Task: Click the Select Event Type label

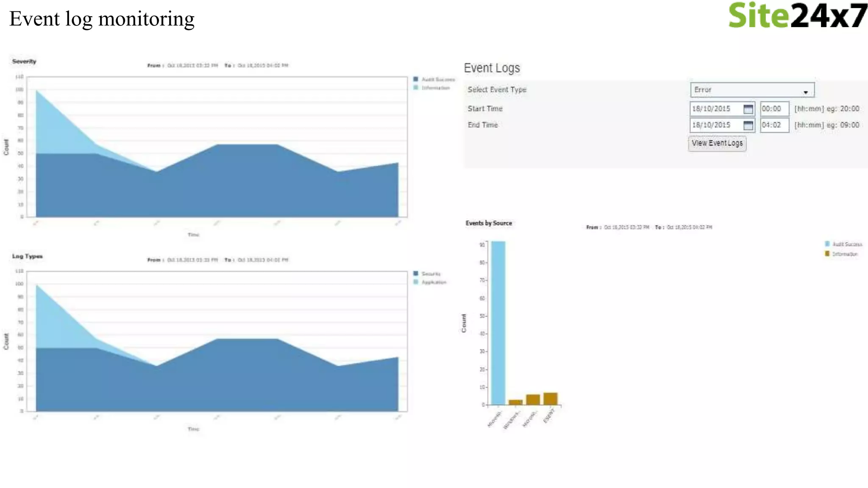Action: [x=497, y=90]
